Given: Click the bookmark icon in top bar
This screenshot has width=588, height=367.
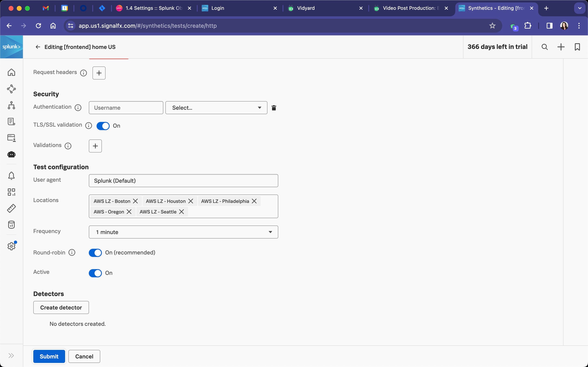Looking at the screenshot, I should click(577, 47).
